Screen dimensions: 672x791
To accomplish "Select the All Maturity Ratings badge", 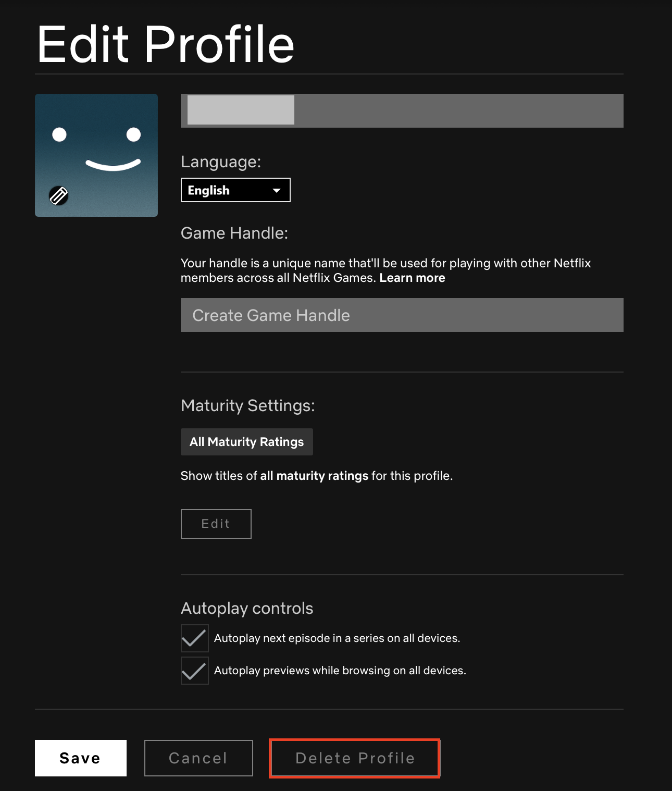I will (246, 441).
